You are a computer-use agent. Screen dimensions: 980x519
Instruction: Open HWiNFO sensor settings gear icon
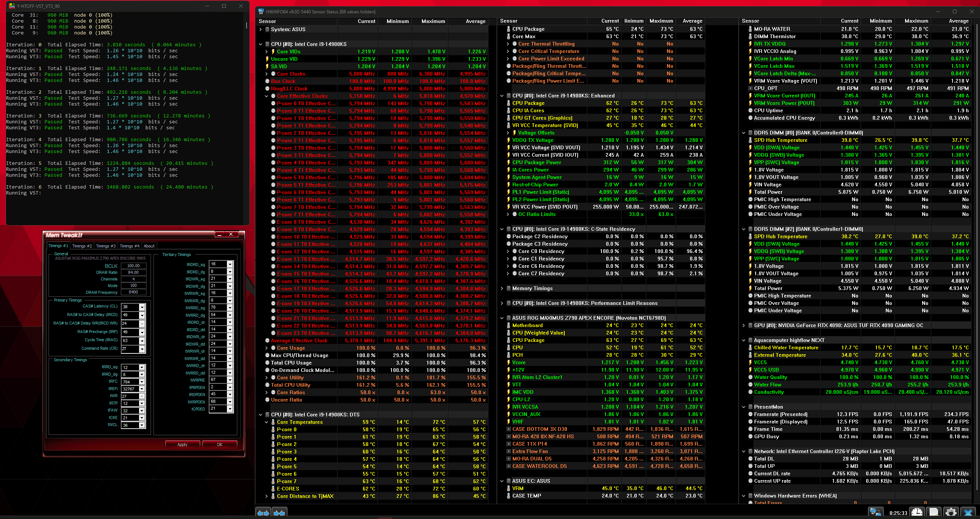951,513
